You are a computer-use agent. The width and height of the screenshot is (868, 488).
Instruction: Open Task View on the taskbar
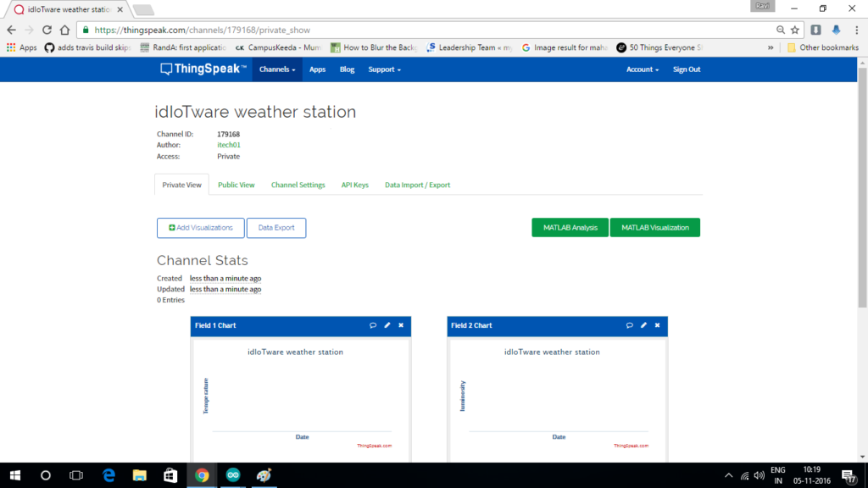[75, 475]
